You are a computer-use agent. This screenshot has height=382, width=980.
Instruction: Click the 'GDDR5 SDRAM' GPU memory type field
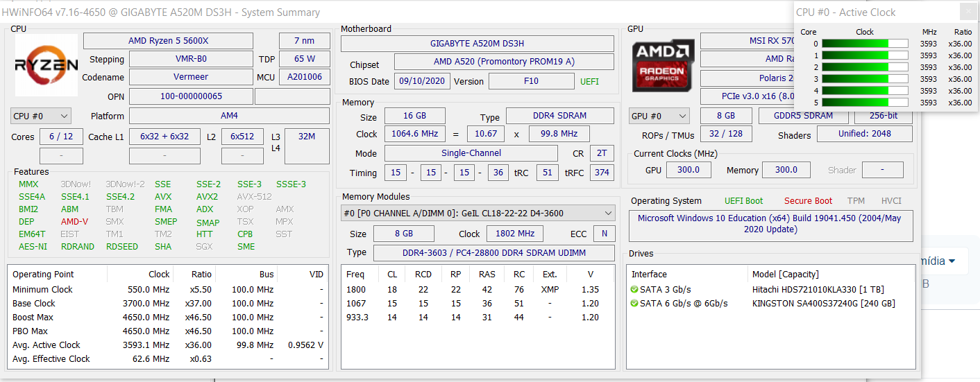804,116
